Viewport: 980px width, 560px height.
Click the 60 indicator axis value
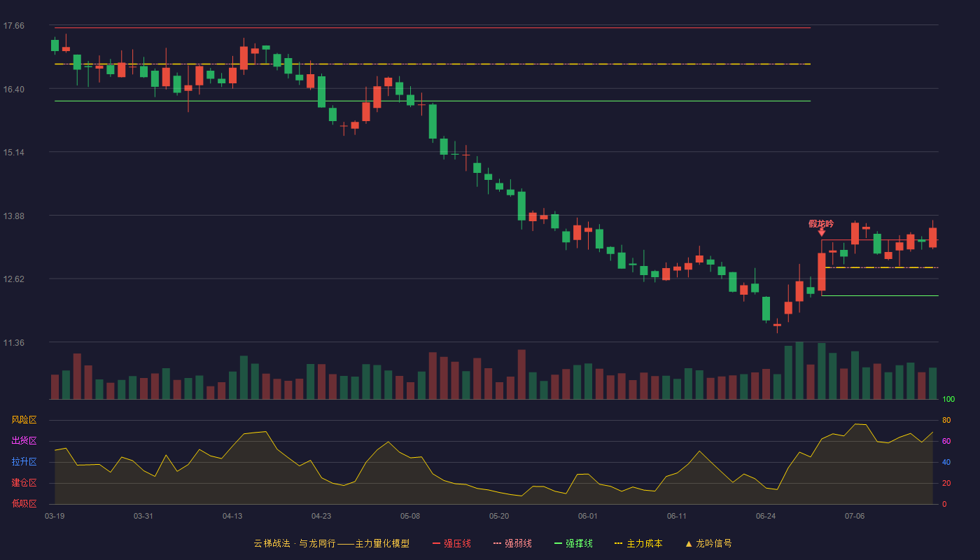pos(946,441)
